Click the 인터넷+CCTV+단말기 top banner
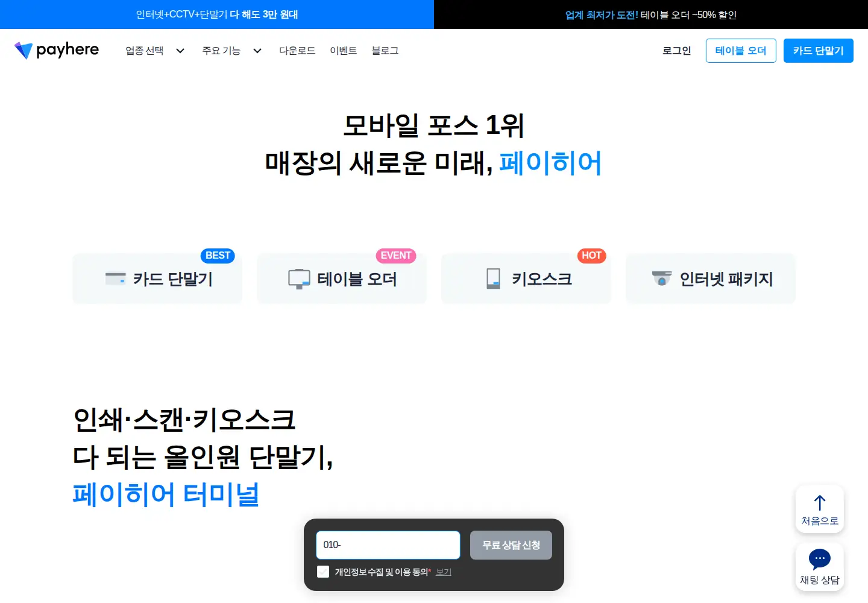868x603 pixels. click(x=217, y=14)
